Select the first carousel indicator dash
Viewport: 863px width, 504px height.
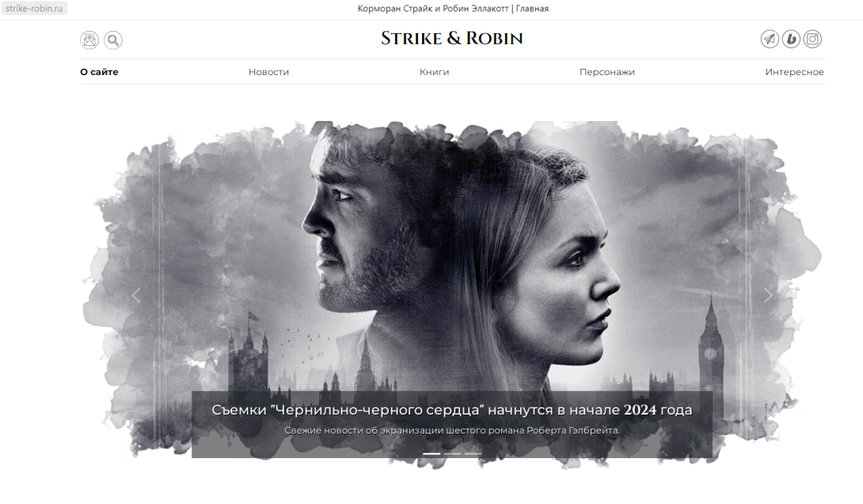431,454
